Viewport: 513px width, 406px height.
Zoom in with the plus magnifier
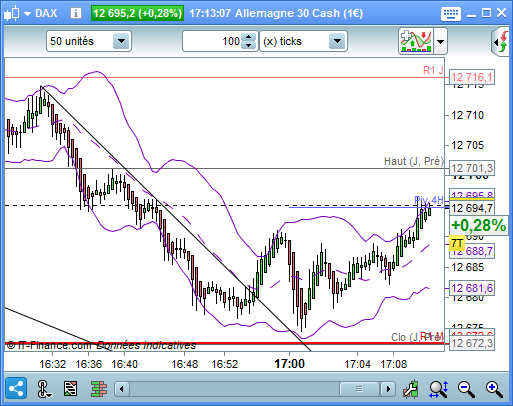click(494, 389)
